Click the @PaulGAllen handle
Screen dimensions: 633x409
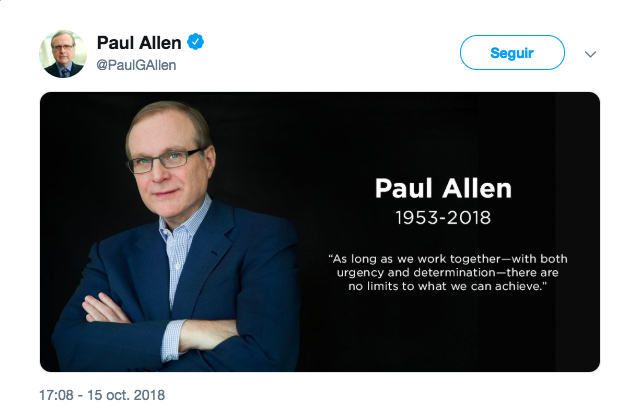click(136, 65)
